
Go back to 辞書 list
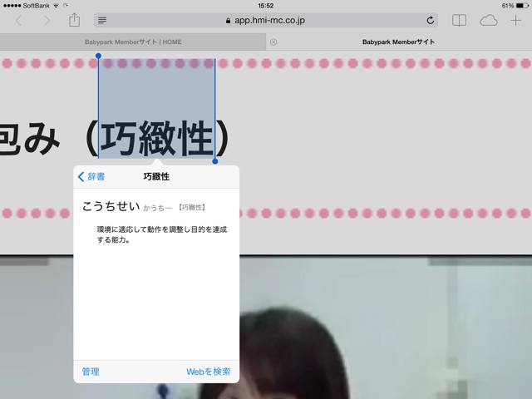click(91, 176)
